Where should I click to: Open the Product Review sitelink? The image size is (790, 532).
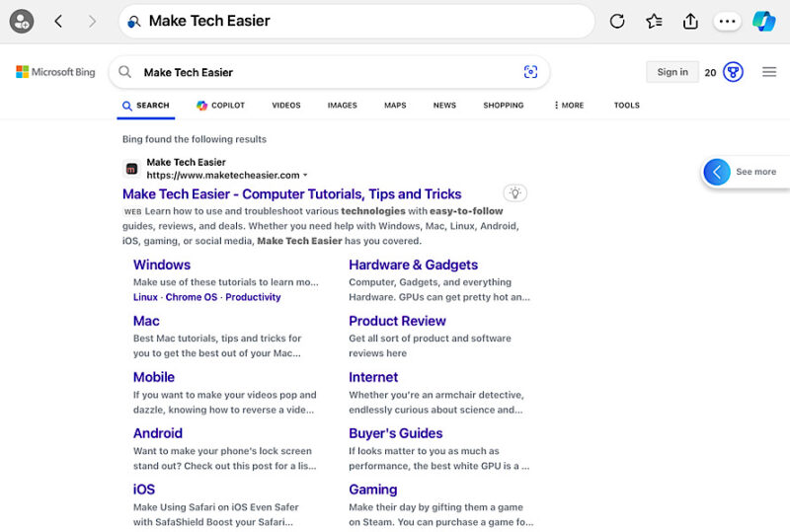397,321
